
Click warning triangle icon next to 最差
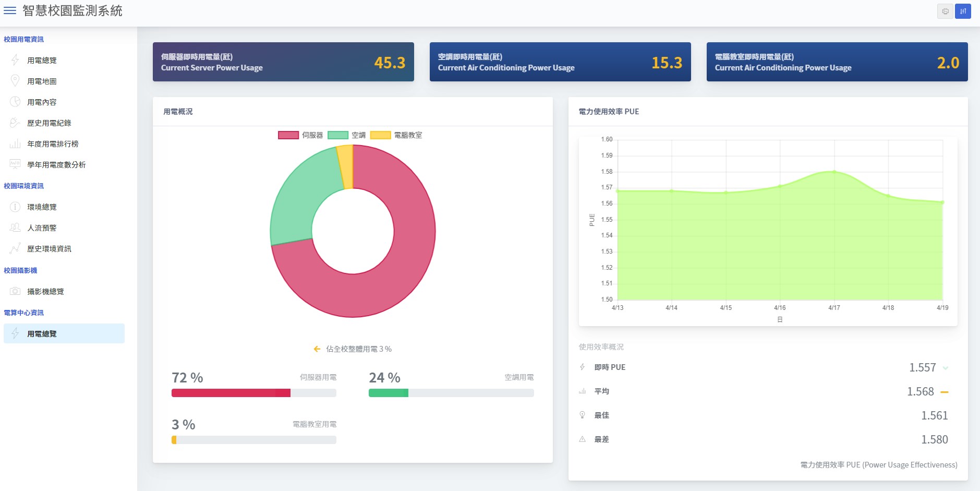coord(582,439)
